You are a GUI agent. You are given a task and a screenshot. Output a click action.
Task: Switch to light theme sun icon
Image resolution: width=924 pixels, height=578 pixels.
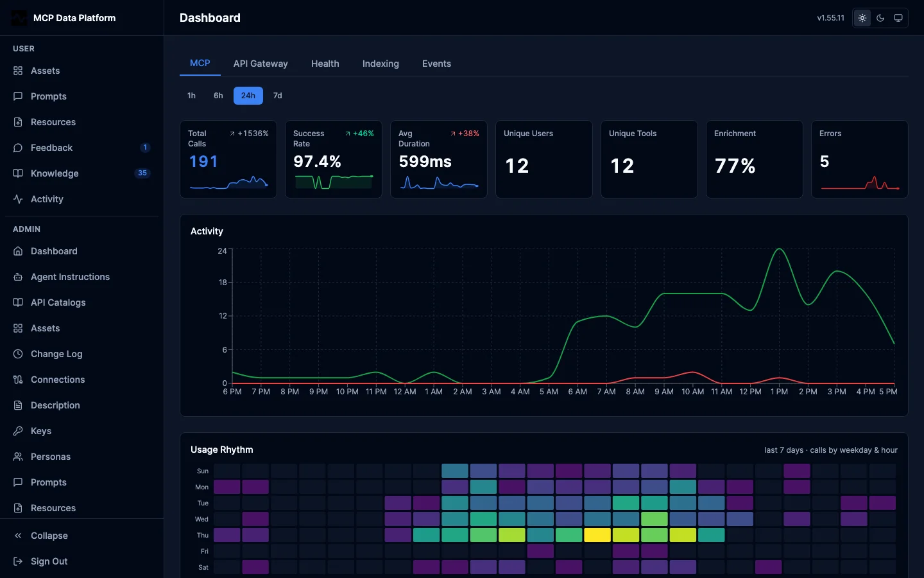pos(862,18)
